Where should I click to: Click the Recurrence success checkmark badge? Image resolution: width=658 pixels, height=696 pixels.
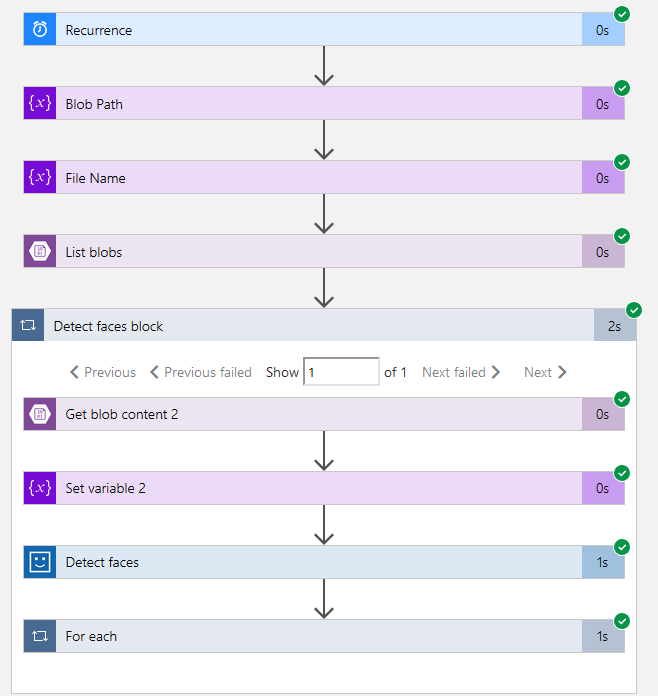(x=622, y=14)
